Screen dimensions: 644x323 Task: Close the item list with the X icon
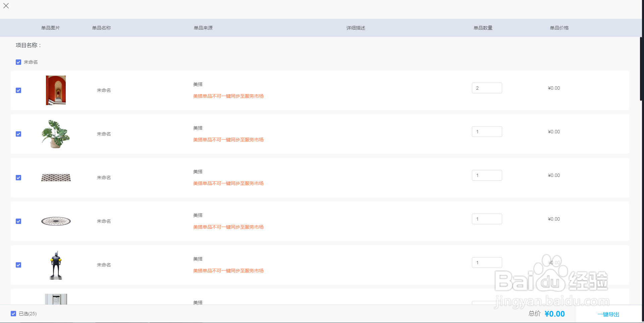tap(6, 6)
